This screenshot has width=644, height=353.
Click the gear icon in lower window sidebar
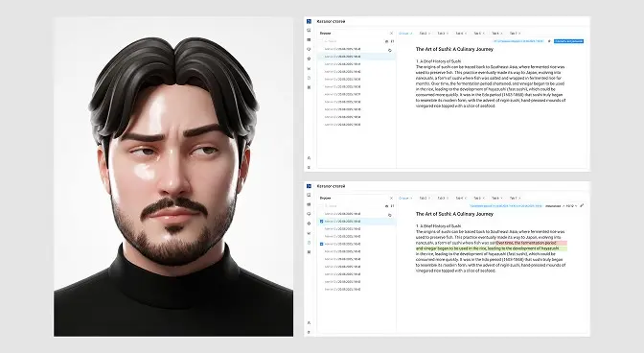pyautogui.click(x=309, y=224)
